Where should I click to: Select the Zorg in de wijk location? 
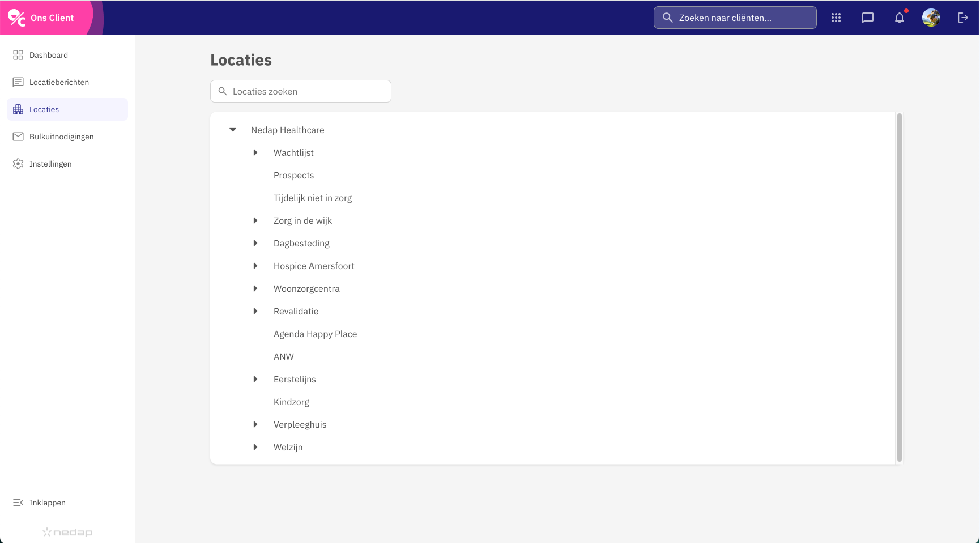pyautogui.click(x=302, y=220)
